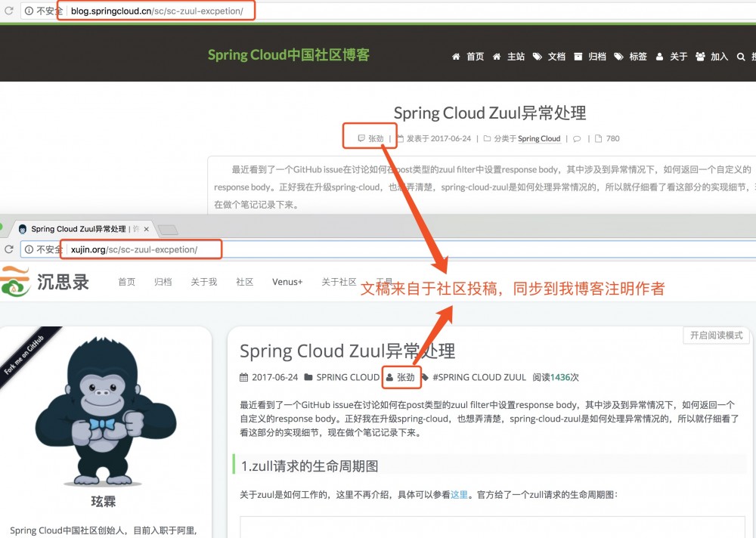Click the read count 1436
Image resolution: width=756 pixels, height=538 pixels.
click(559, 377)
